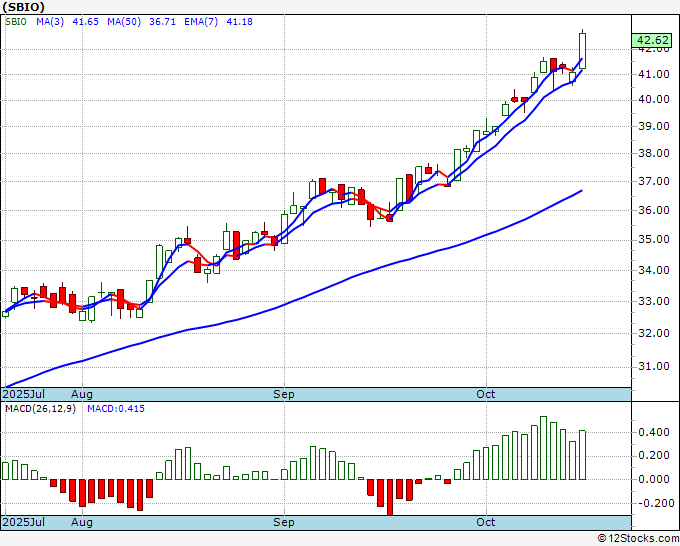Click Aug on the MACD panel axis
This screenshot has width=680, height=546.
(82, 522)
